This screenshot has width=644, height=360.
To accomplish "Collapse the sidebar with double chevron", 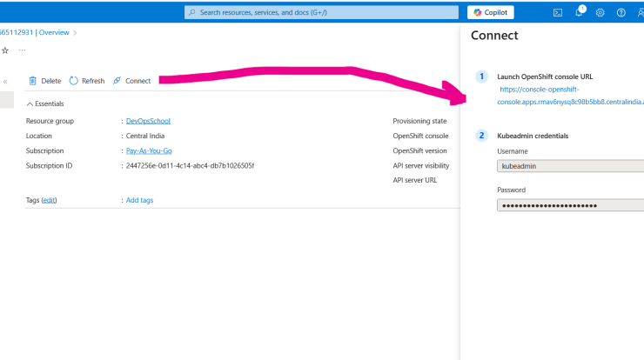I will 5,81.
